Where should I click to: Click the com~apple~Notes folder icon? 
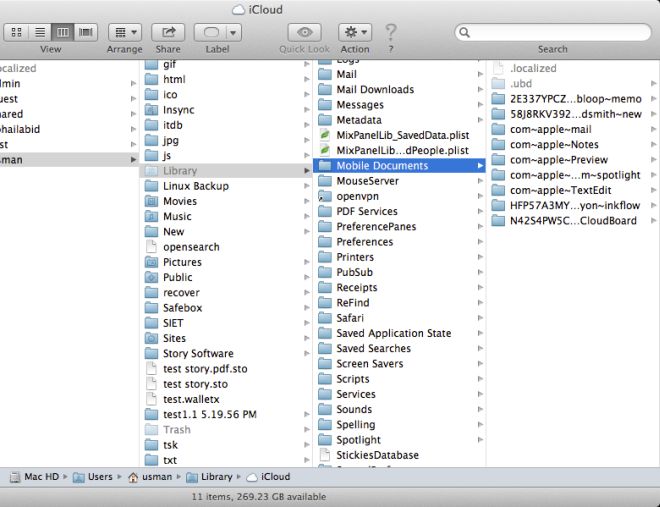[498, 144]
